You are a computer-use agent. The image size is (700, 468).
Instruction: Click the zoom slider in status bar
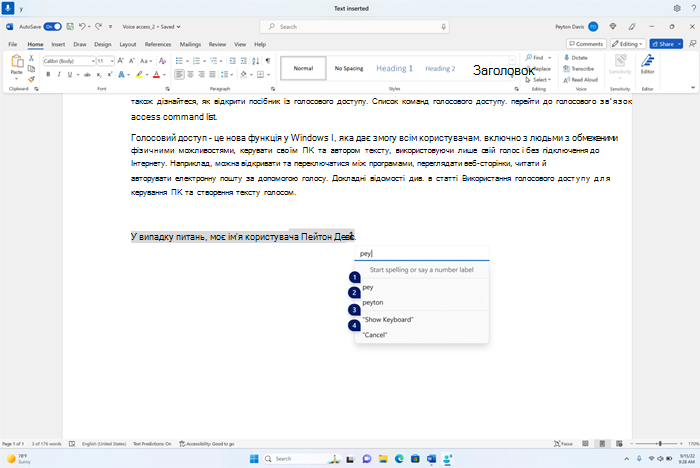[660, 444]
